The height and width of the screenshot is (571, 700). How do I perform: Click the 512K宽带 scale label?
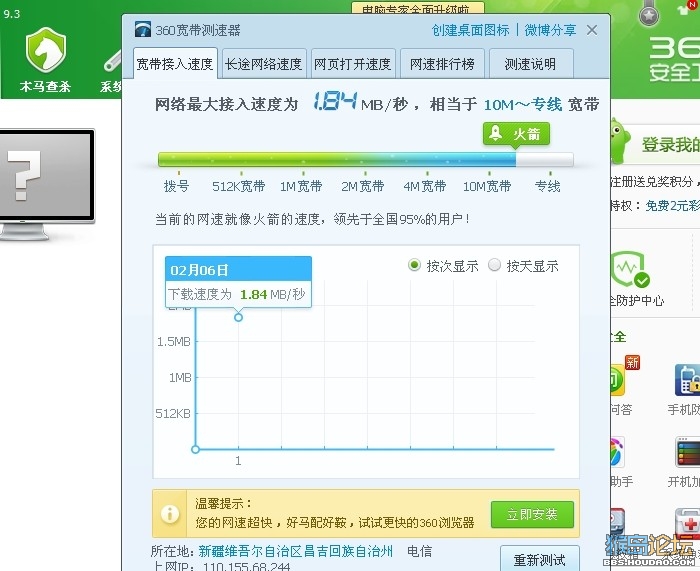point(238,186)
